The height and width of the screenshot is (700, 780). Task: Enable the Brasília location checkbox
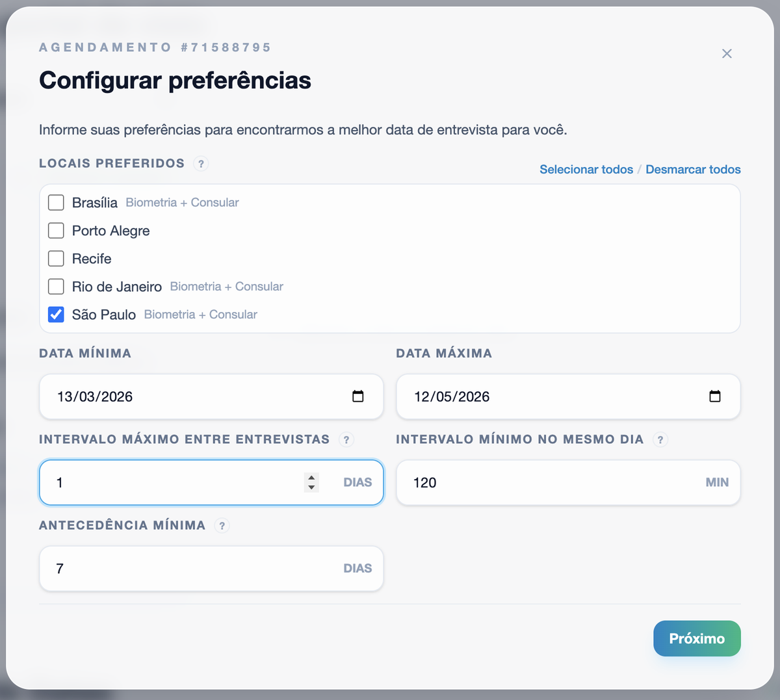(x=56, y=202)
